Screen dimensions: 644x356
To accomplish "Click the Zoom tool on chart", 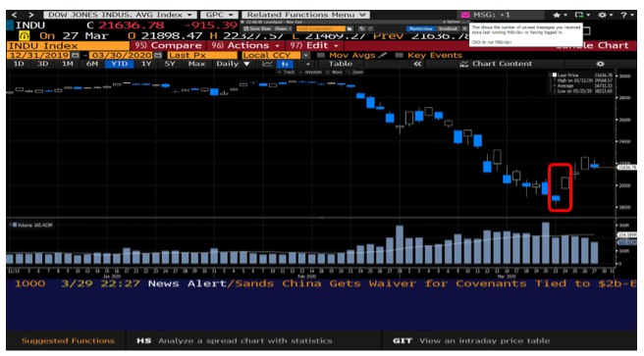I will (x=355, y=72).
